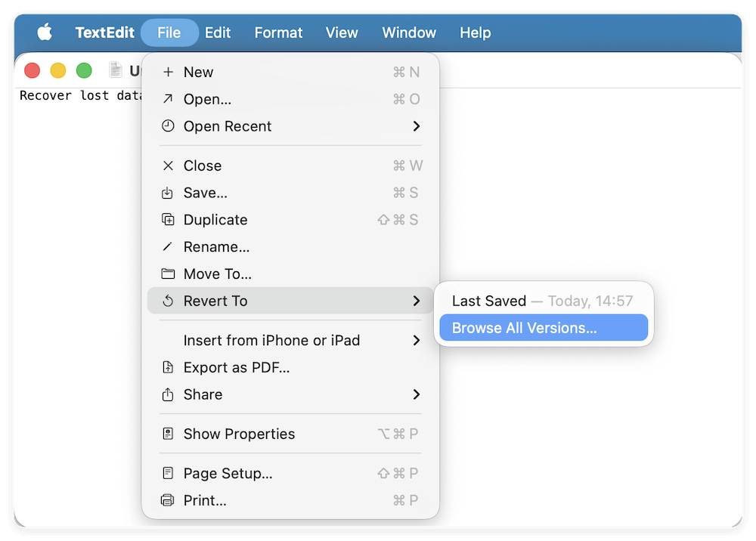The height and width of the screenshot is (541, 756).
Task: Click the save icon beside Save...
Action: 166,193
